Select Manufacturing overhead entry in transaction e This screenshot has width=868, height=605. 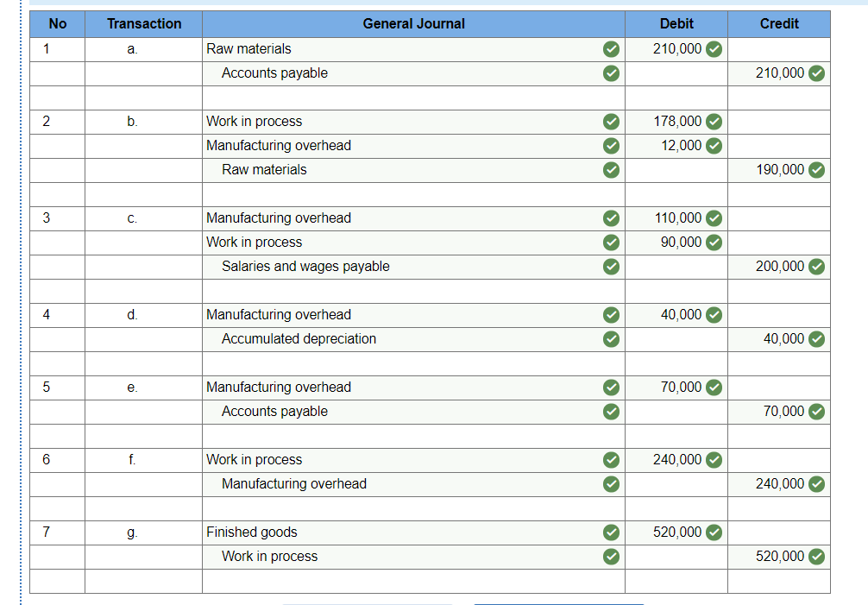(x=413, y=388)
